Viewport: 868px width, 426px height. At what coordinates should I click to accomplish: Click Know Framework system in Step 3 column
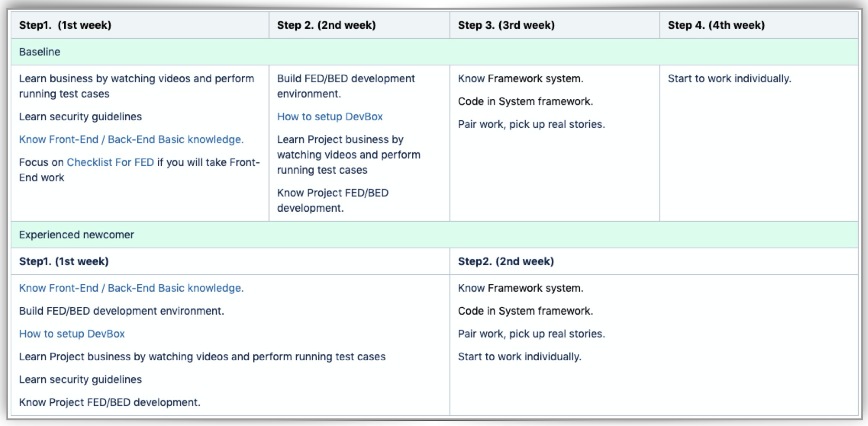tap(520, 78)
